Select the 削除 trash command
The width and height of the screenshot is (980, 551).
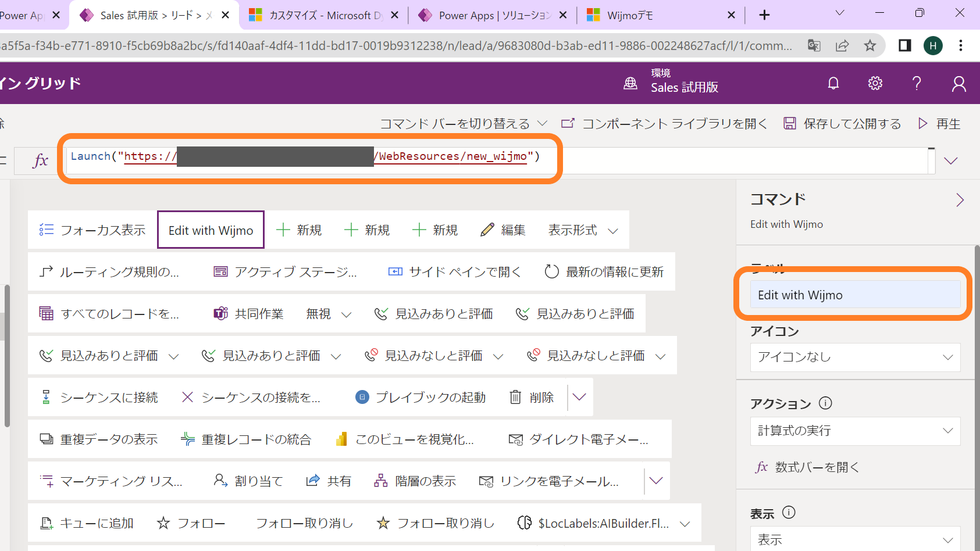pos(532,398)
